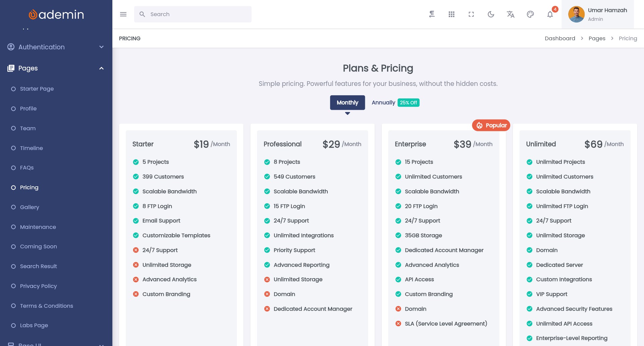Image resolution: width=644 pixels, height=346 pixels.
Task: Go to FAQs in sidebar
Action: click(x=27, y=168)
